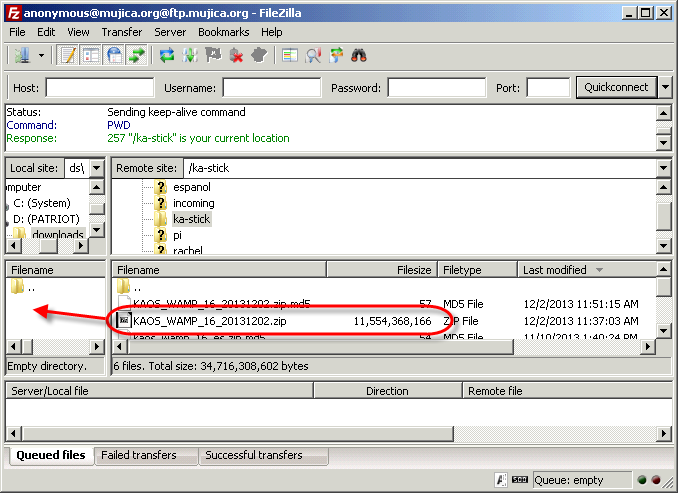Sort remote list by Filetype column
The height and width of the screenshot is (493, 678).
[x=478, y=270]
